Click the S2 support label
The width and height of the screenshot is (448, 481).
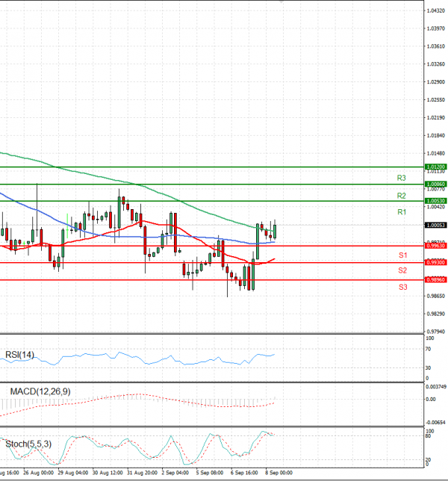402,270
